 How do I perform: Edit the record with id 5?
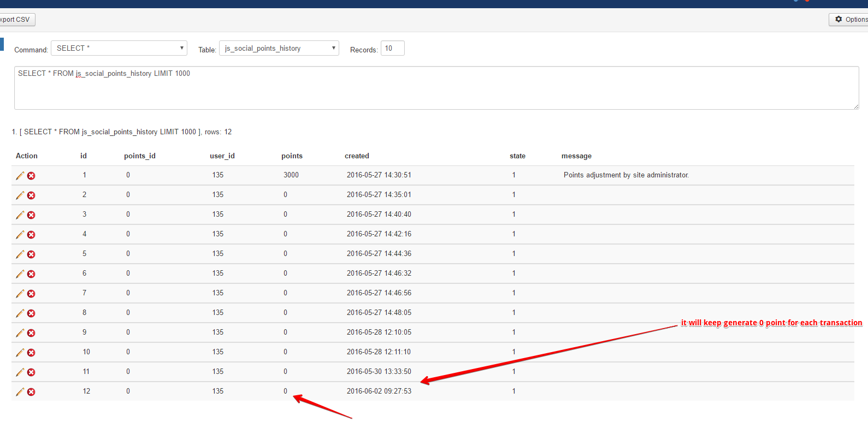click(x=20, y=254)
